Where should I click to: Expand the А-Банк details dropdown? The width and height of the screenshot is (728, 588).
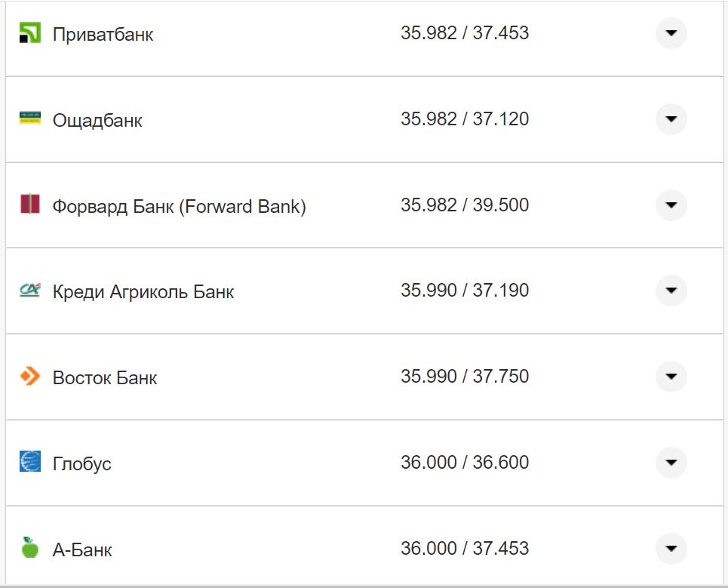[x=671, y=549]
